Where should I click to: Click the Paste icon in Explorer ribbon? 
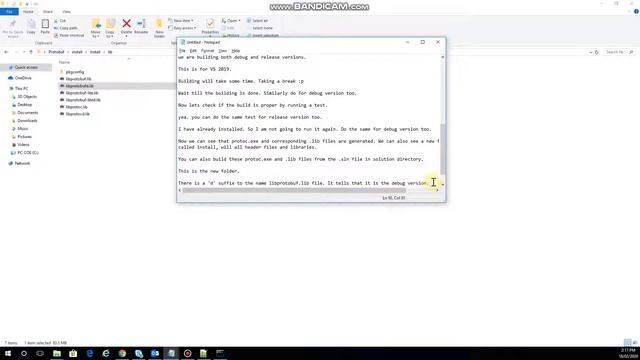click(x=45, y=27)
